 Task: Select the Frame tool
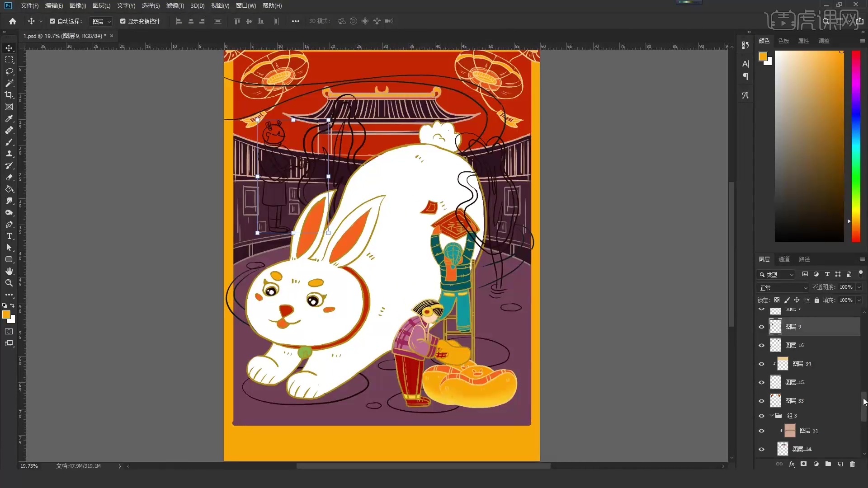[9, 107]
